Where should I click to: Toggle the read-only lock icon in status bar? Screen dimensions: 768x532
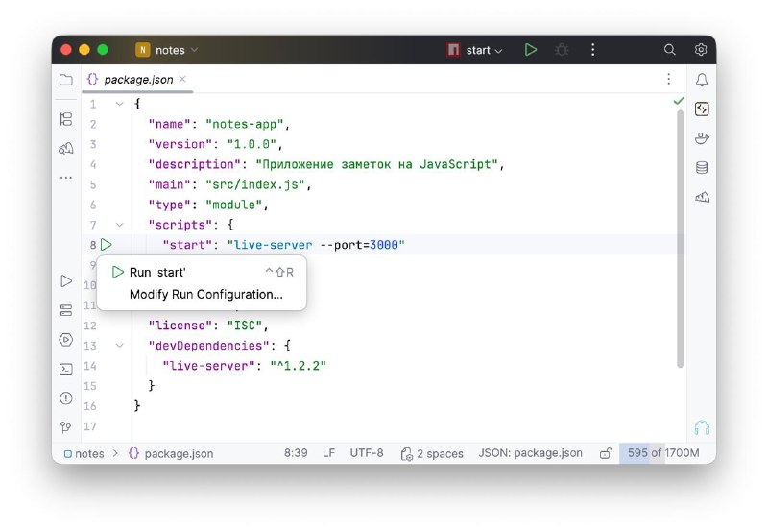606,453
